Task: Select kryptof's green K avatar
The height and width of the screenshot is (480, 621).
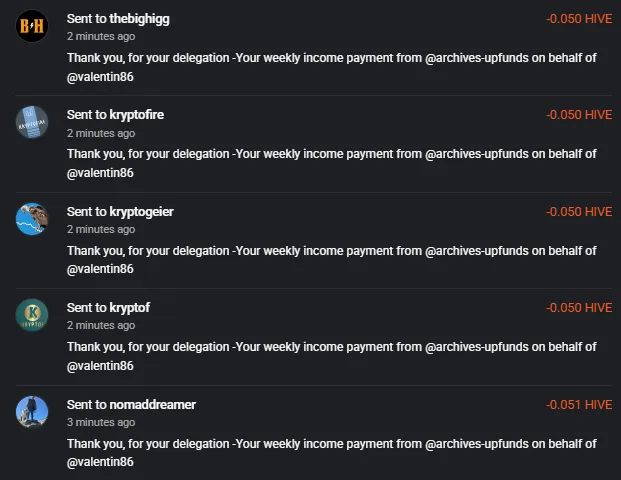Action: [x=32, y=315]
